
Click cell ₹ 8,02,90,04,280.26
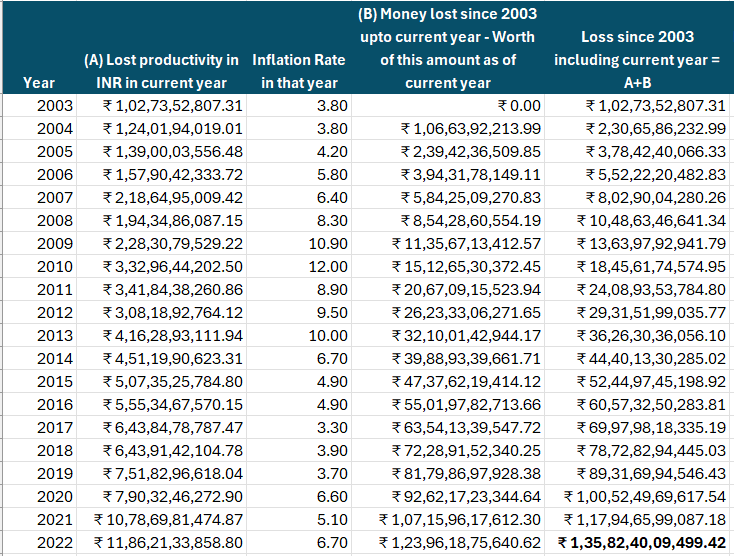(638, 198)
